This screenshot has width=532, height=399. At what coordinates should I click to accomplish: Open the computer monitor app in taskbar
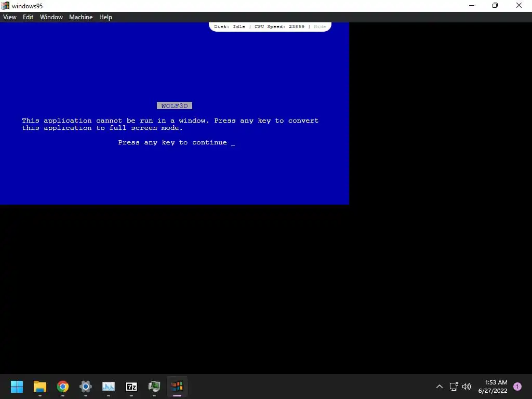154,387
